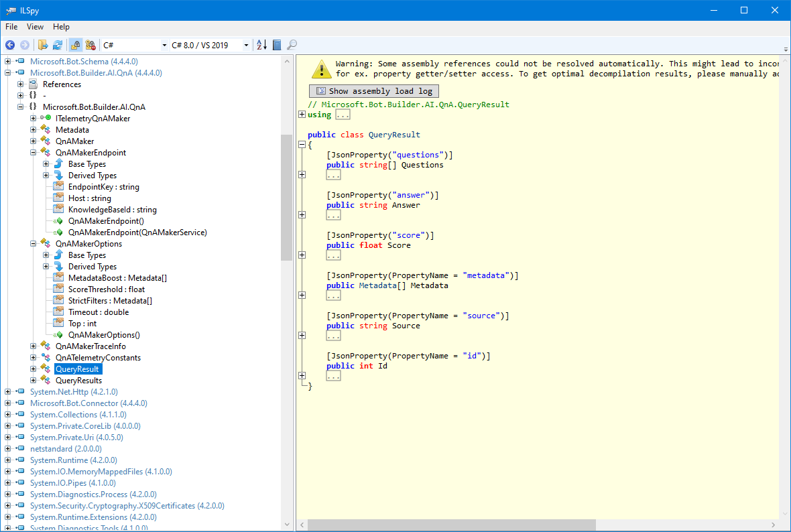
Task: Click the Open assembly folder icon
Action: tap(43, 45)
